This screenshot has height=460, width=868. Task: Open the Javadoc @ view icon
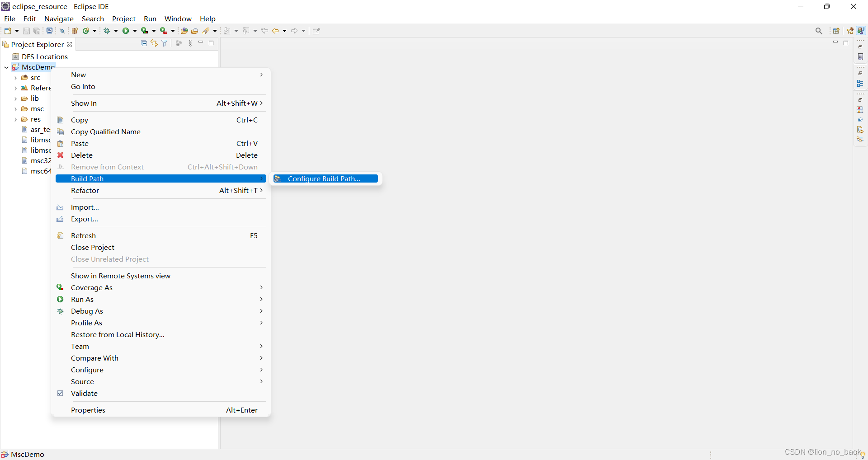point(860,120)
